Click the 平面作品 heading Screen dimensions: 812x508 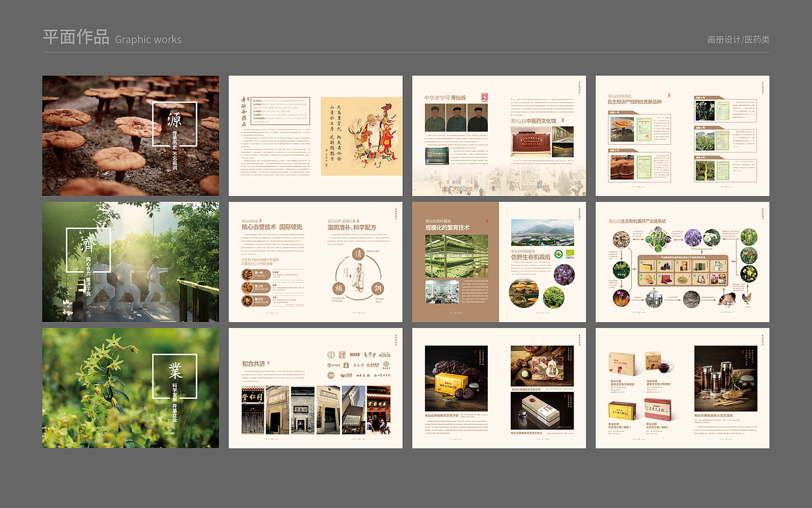(76, 37)
